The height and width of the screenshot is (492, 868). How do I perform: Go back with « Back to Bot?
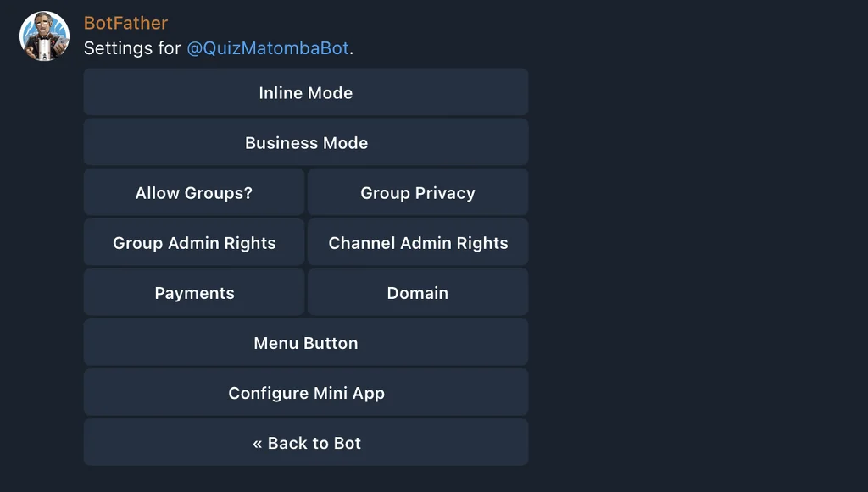pos(305,443)
